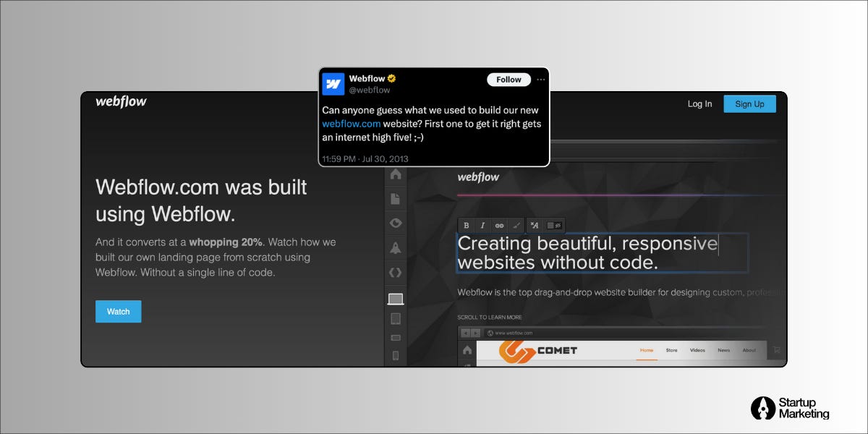Select the Videos tab in Comet navigation
The image size is (868, 434).
697,350
